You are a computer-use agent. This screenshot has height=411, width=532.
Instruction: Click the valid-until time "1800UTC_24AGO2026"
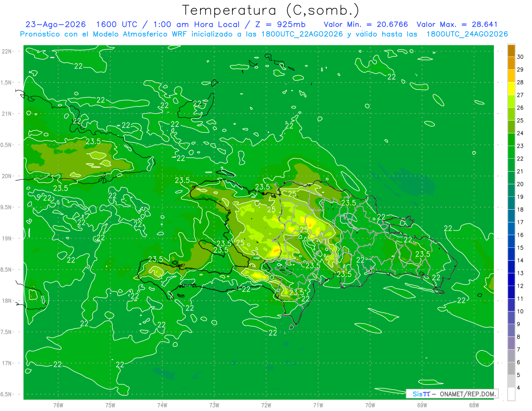pos(467,34)
